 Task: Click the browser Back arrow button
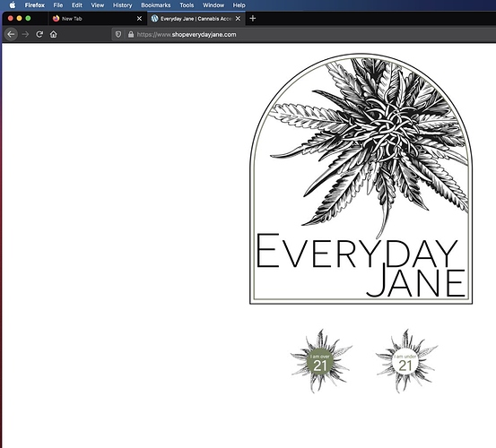(x=11, y=34)
